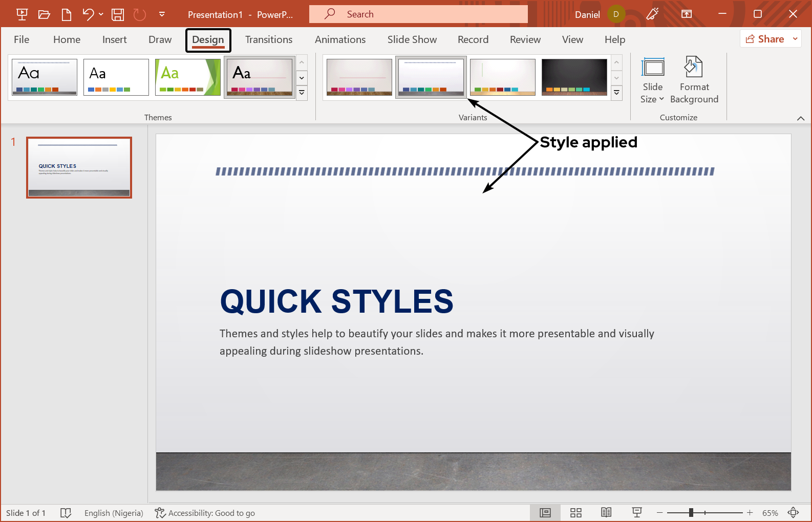Switch to the Home tab

coord(67,39)
